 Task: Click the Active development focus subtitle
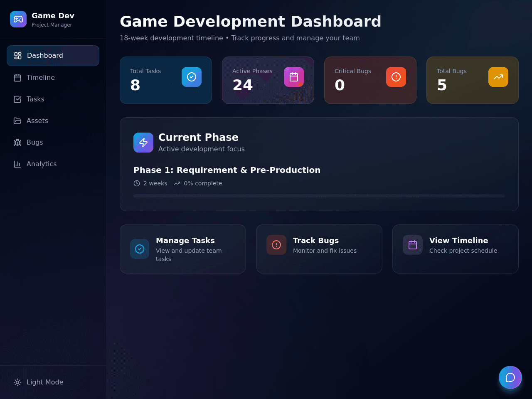[x=202, y=149]
